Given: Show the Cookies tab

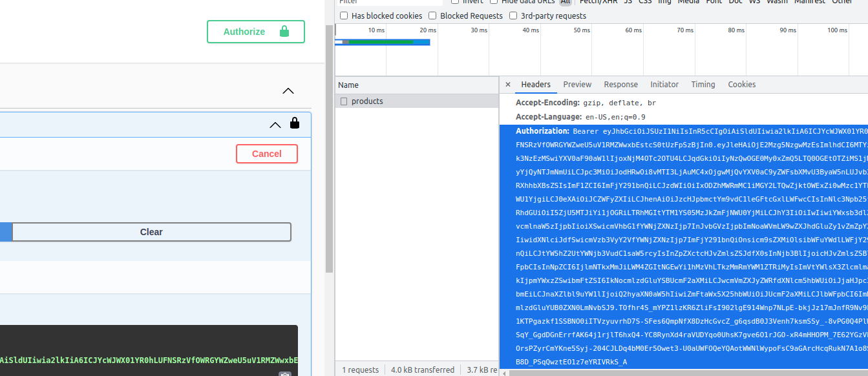Looking at the screenshot, I should click(741, 85).
